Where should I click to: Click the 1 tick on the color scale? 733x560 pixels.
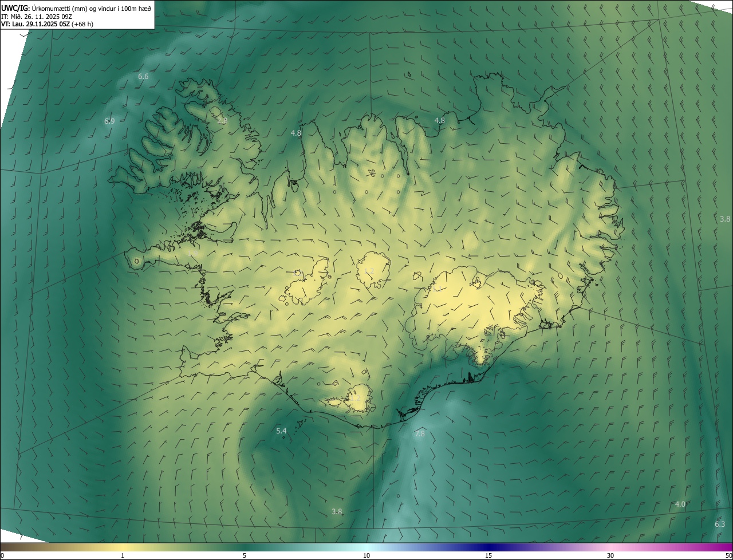123,555
